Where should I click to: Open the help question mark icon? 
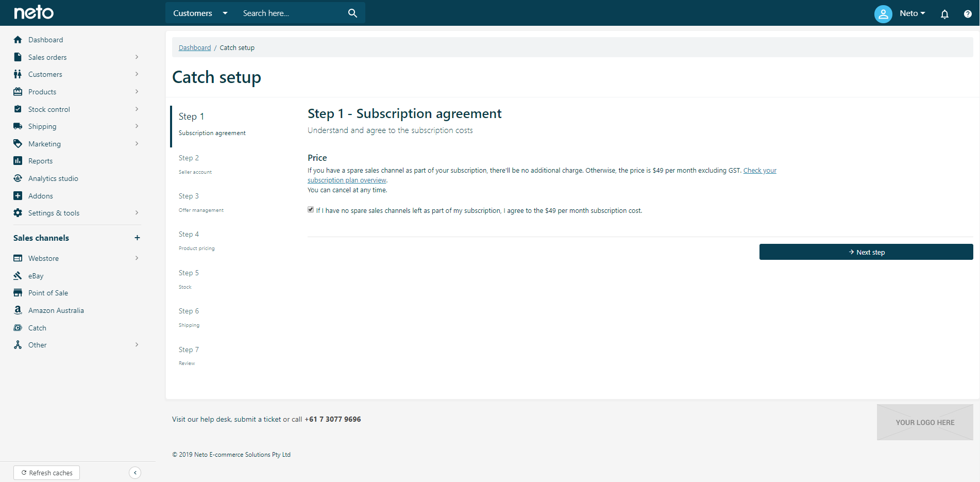pos(968,14)
